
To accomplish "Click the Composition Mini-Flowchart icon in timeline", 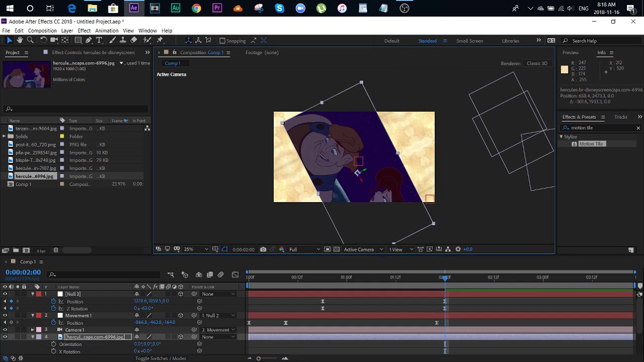I will [x=171, y=275].
